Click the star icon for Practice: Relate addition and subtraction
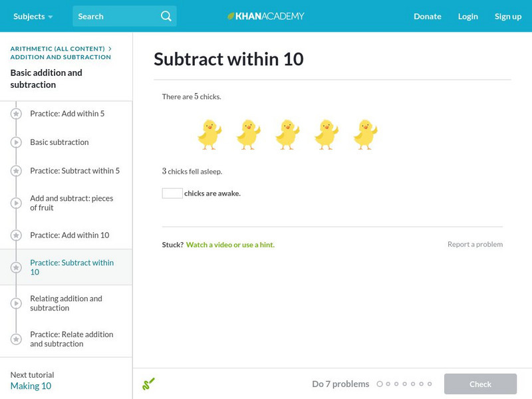The image size is (532, 399). [x=15, y=339]
